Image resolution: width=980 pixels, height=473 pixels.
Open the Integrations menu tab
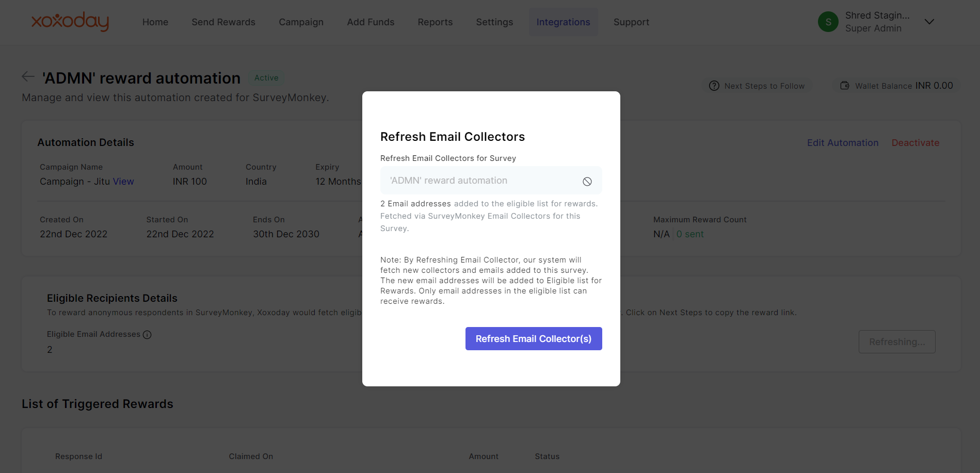(x=563, y=22)
